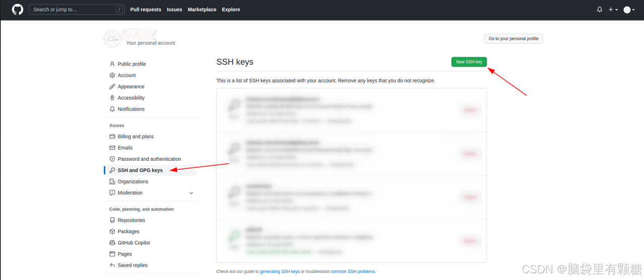Image resolution: width=644 pixels, height=280 pixels.
Task: Click the Public profile person icon
Action: 112,64
